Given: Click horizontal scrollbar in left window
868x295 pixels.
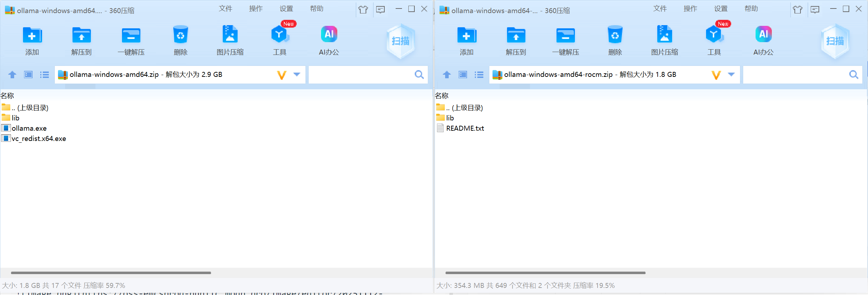Looking at the screenshot, I should click(111, 273).
